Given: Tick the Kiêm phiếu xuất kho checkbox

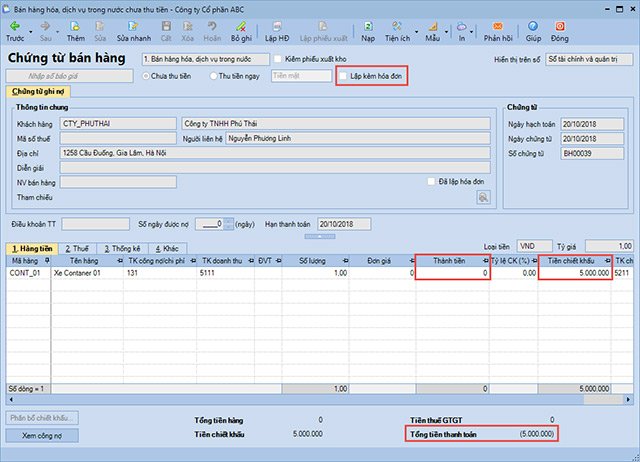Looking at the screenshot, I should [278, 59].
